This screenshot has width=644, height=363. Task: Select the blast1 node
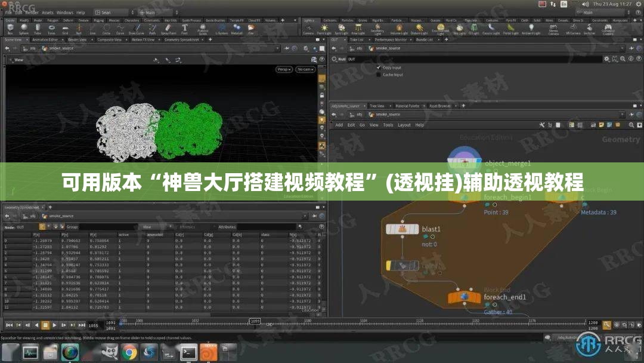click(402, 229)
